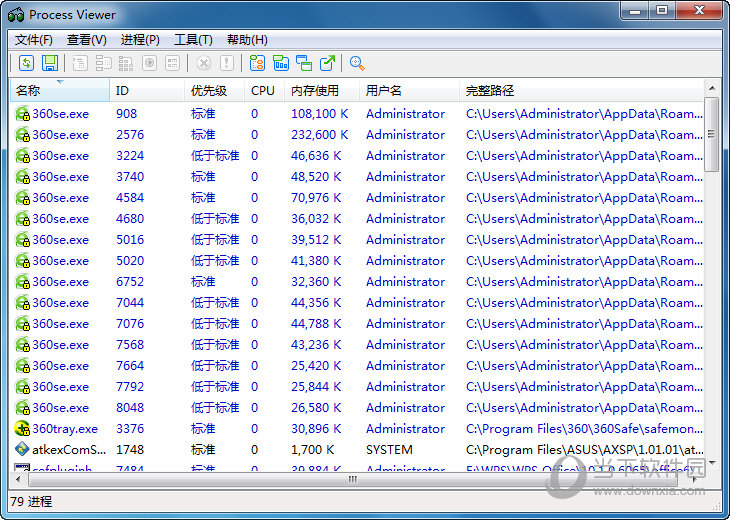Open the 文件(F) menu
The height and width of the screenshot is (520, 730).
[34, 40]
